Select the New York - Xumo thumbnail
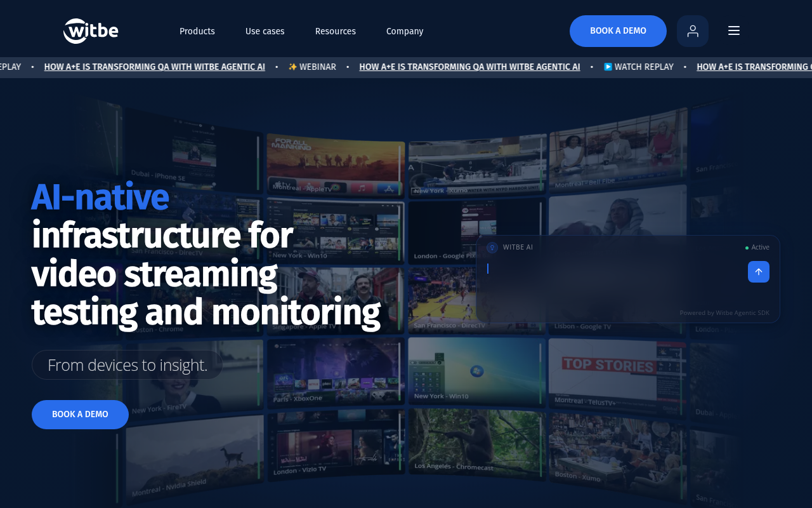 476,165
